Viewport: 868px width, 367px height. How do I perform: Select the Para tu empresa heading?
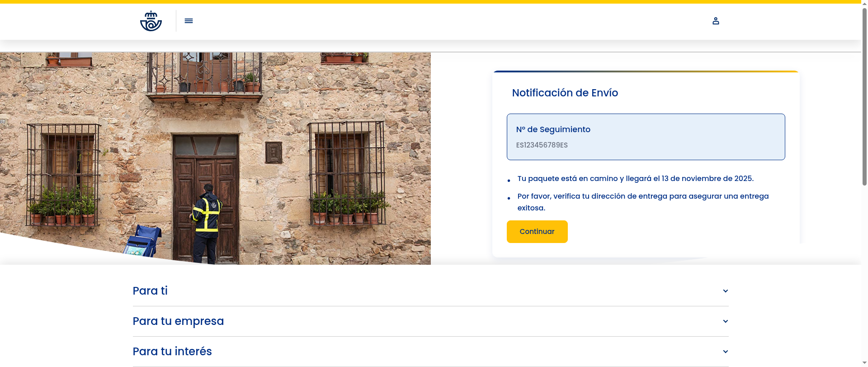coord(178,321)
